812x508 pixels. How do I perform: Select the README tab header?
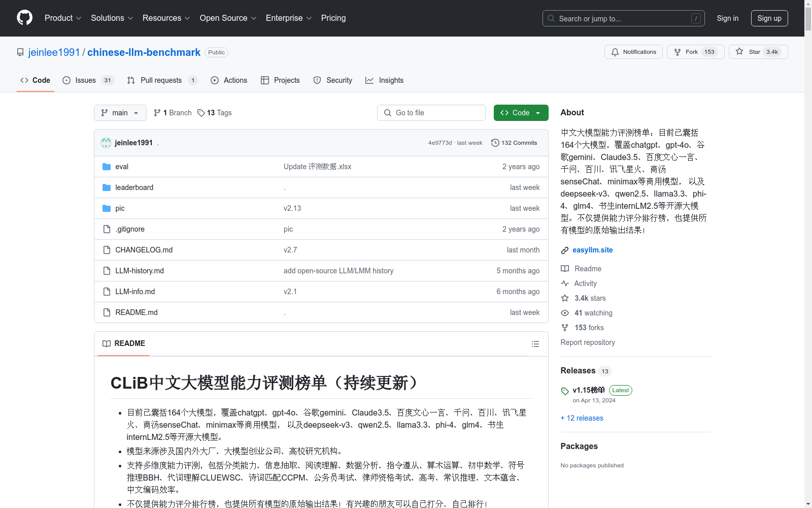coord(124,343)
